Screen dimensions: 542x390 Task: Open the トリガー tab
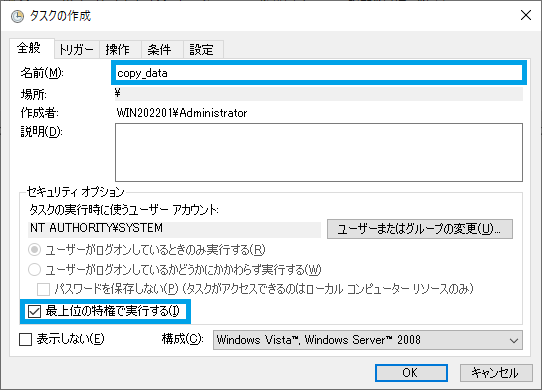tap(77, 49)
